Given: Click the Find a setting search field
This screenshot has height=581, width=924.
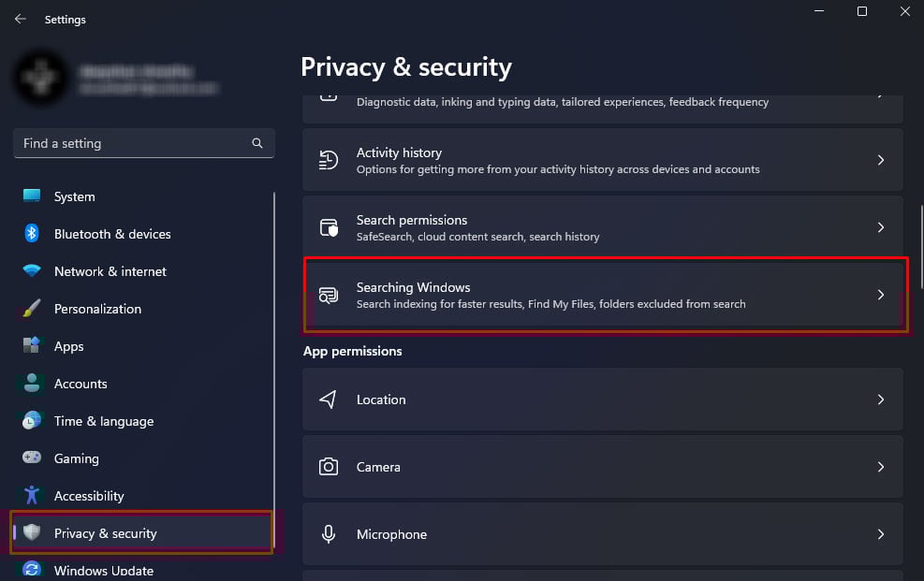Looking at the screenshot, I should click(131, 144).
